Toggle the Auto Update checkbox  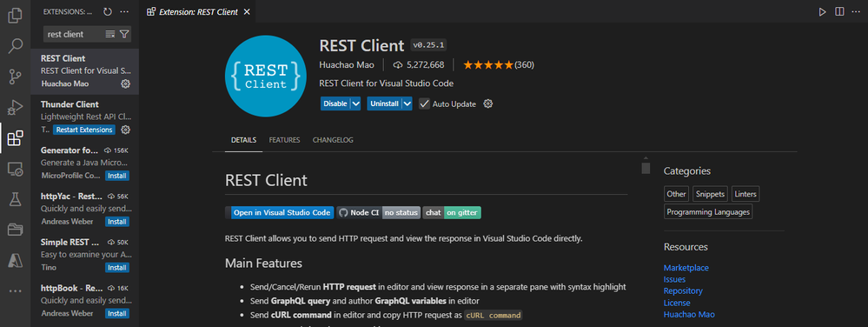tap(424, 103)
